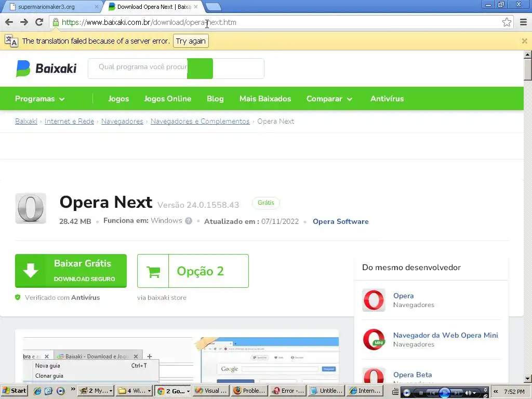Expand the Comparar dropdown
The width and height of the screenshot is (532, 399).
click(329, 99)
